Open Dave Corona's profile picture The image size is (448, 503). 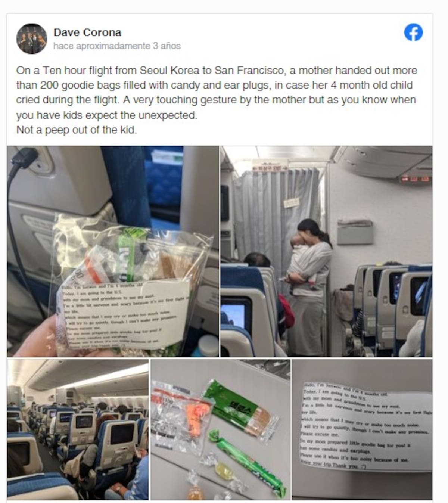(32, 39)
